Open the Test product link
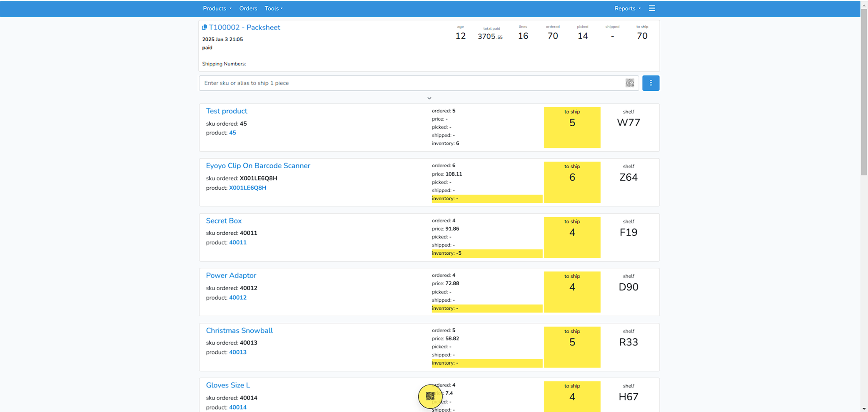 226,111
